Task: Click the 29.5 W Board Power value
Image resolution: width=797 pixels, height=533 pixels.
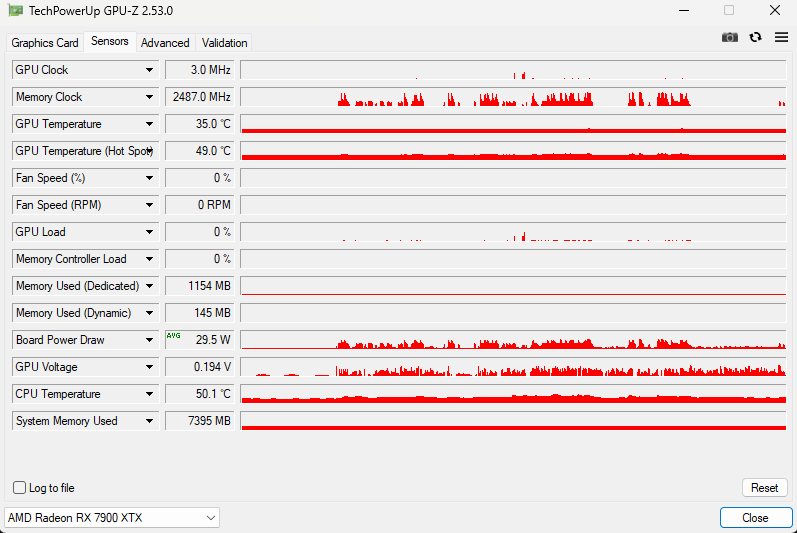Action: click(200, 340)
